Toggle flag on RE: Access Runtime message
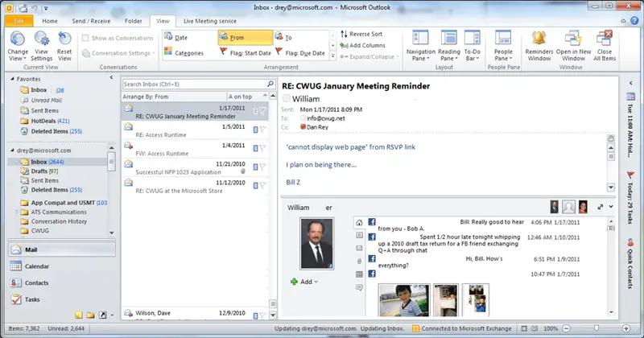The image size is (644, 338). [x=262, y=130]
